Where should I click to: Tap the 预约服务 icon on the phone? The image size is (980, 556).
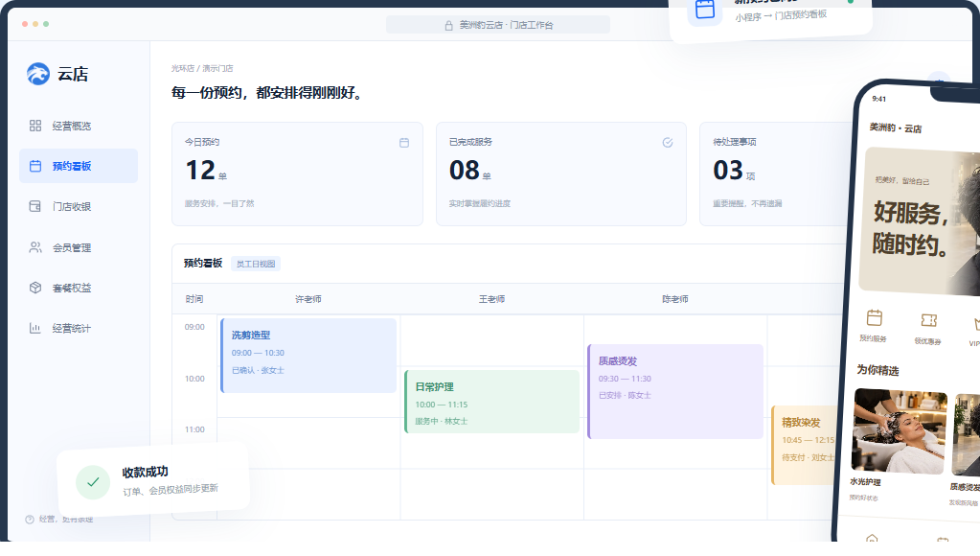pos(874,317)
